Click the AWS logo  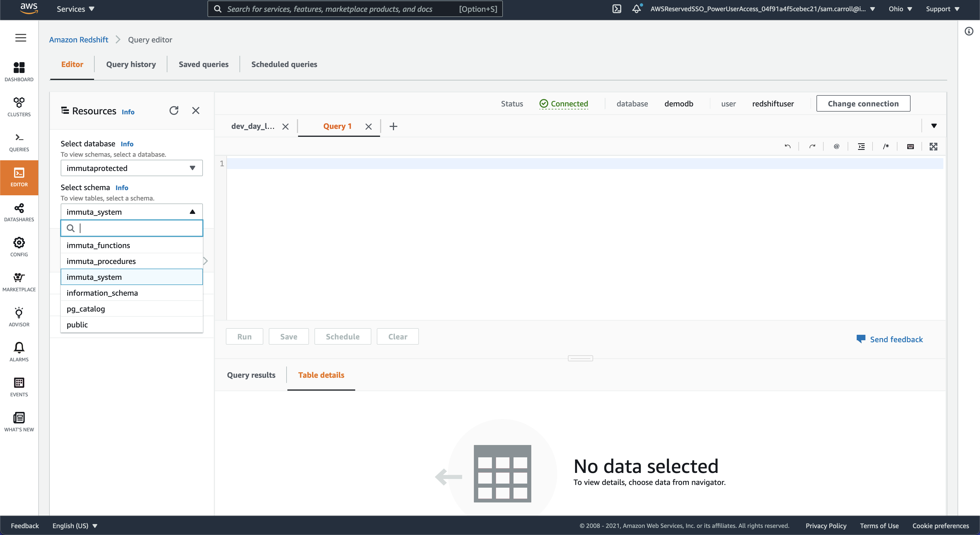point(29,8)
